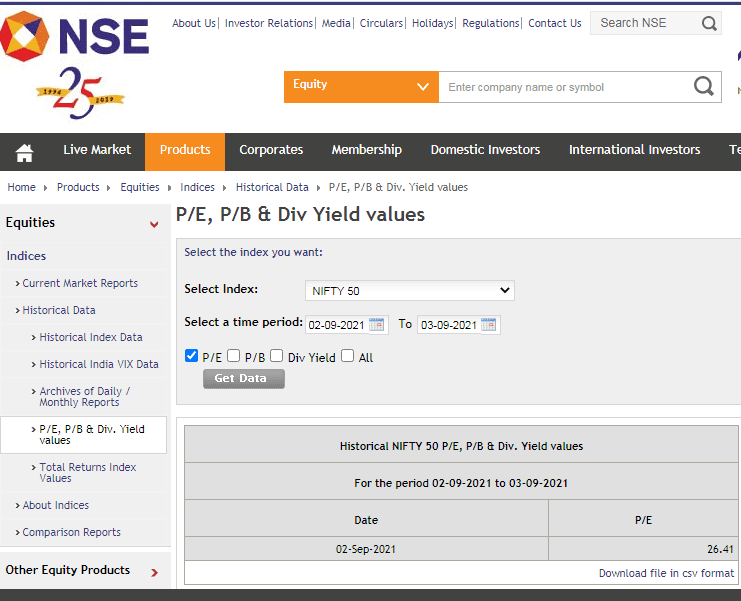Open the Membership menu
The height and width of the screenshot is (601, 741).
click(367, 150)
